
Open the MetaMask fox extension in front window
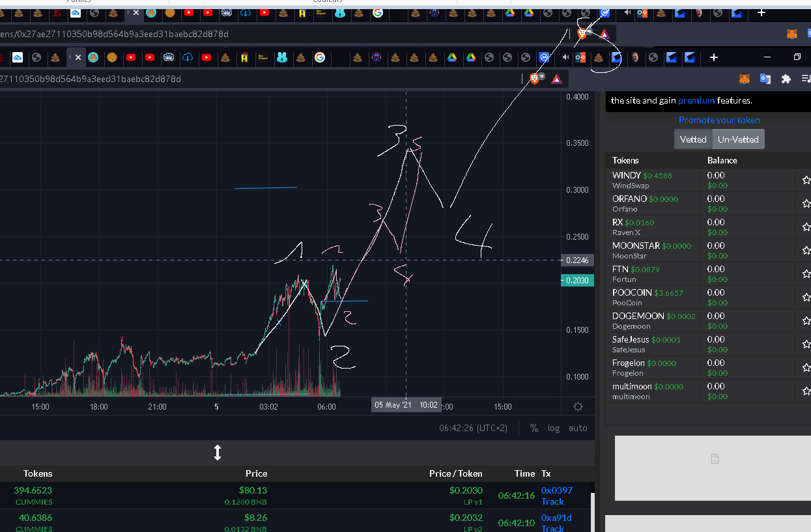(745, 79)
